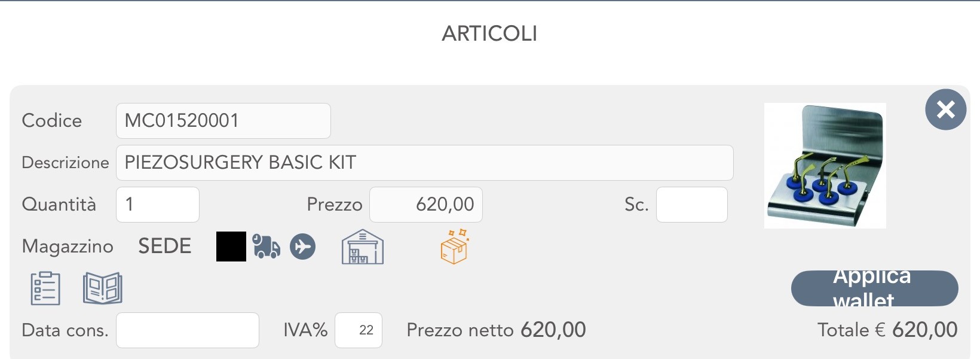
Task: Open the product catalog book icon
Action: 103,288
